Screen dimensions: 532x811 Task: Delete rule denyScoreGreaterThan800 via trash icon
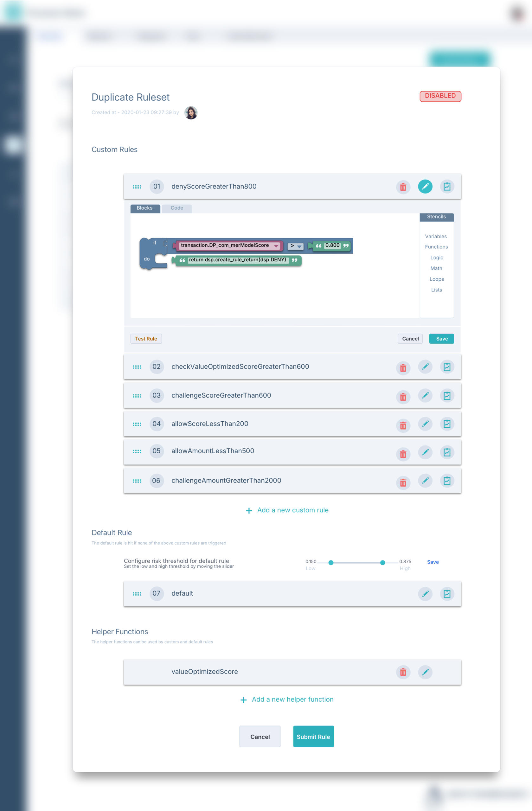pos(403,187)
